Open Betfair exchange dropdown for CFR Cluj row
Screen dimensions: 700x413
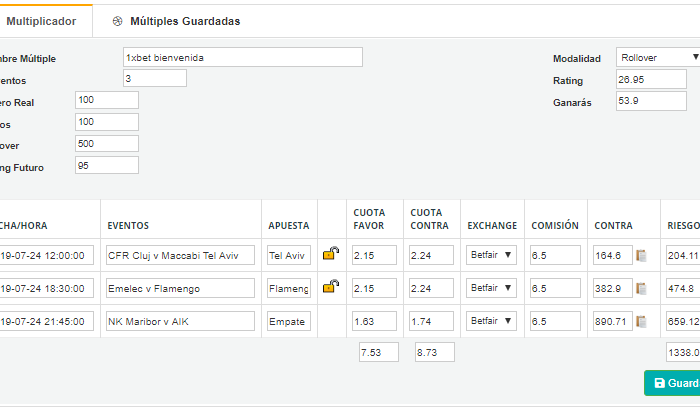click(491, 255)
